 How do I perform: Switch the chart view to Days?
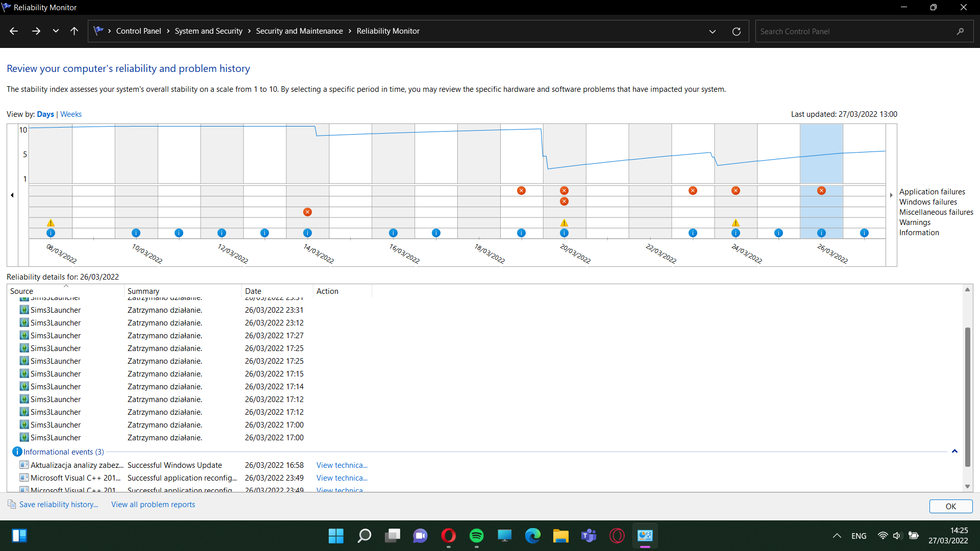pos(45,114)
